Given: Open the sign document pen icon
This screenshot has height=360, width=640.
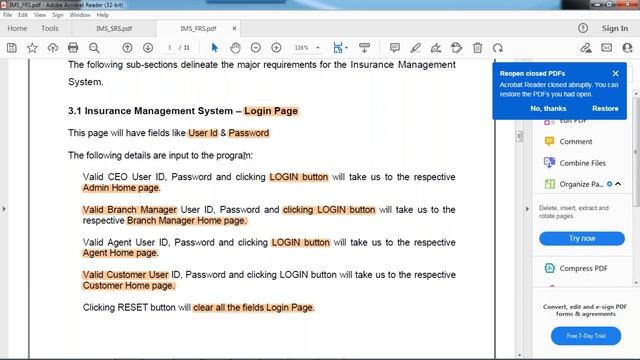Looking at the screenshot, I should (x=436, y=48).
